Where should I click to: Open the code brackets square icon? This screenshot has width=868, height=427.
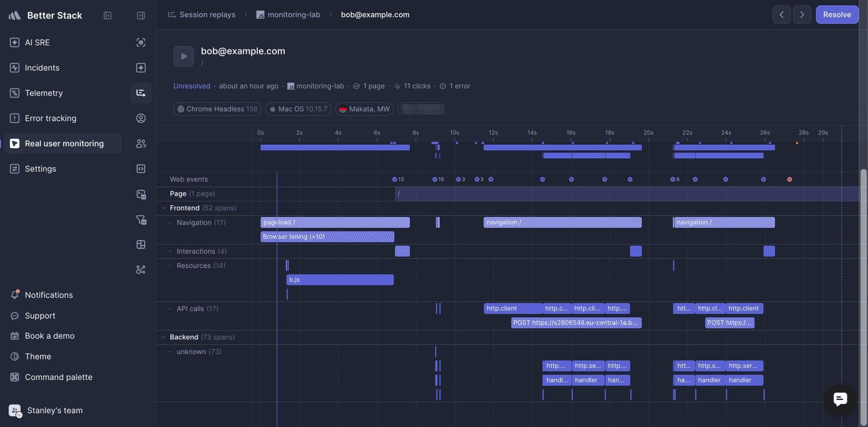point(141,169)
